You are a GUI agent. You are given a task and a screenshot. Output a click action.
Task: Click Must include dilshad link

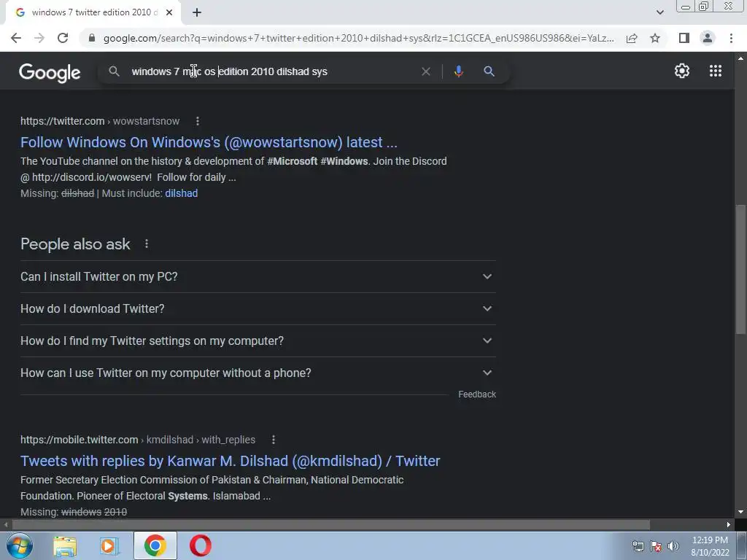pos(181,193)
